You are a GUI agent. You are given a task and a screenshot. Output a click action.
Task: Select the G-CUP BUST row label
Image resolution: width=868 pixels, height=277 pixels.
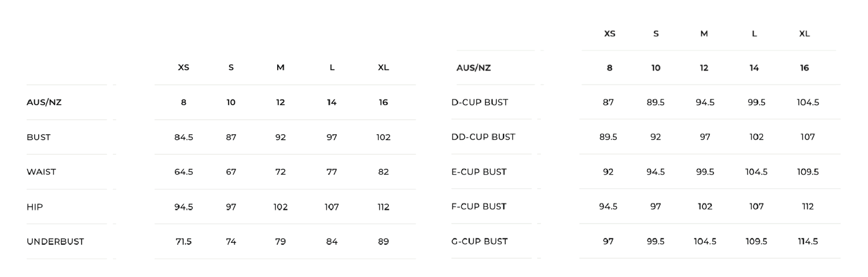479,241
